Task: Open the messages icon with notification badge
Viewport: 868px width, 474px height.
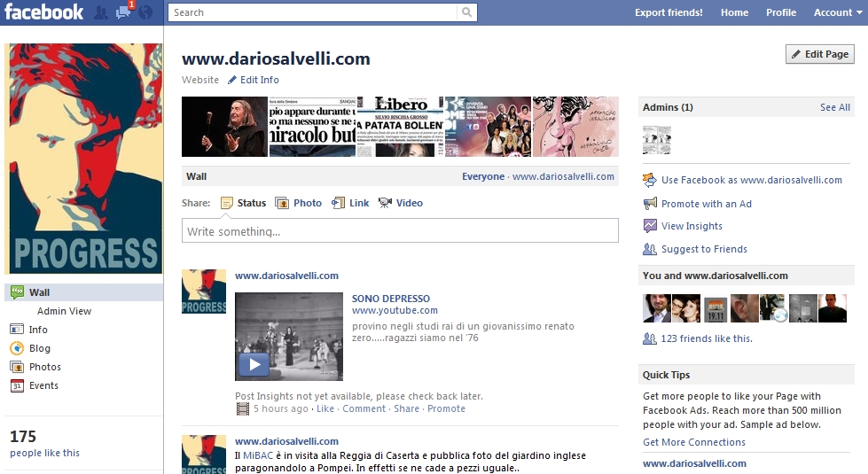Action: pos(123,12)
